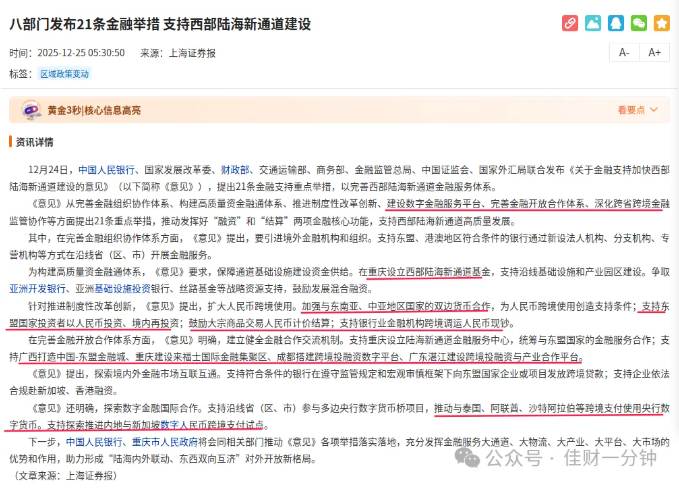Image resolution: width=679 pixels, height=501 pixels.
Task: Decrease font size with A- button
Action: (624, 53)
